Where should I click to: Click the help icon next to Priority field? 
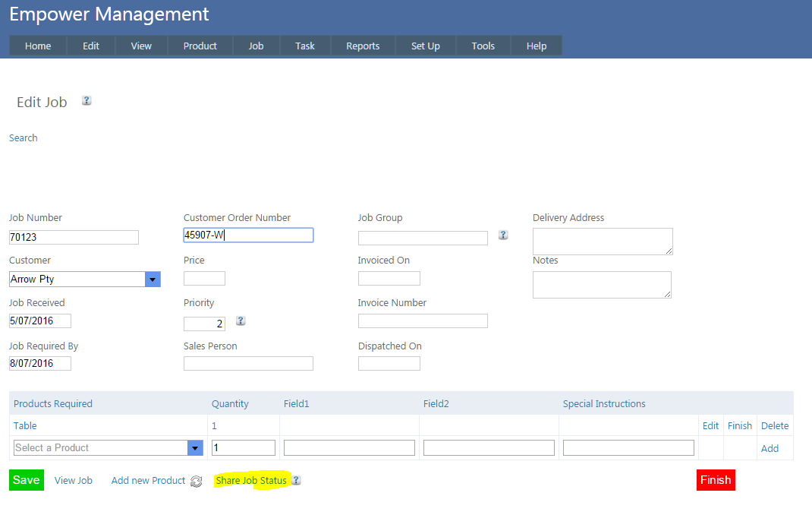coord(241,321)
